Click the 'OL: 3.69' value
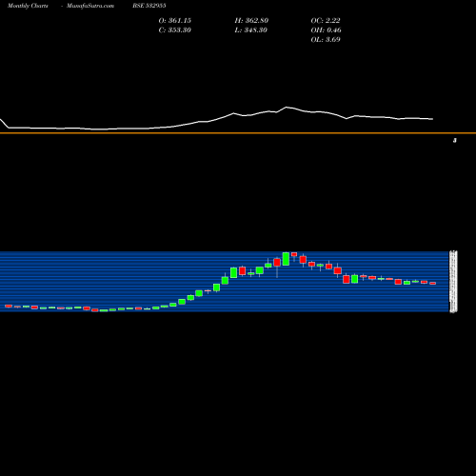This screenshot has height=476, width=476. pyautogui.click(x=326, y=40)
